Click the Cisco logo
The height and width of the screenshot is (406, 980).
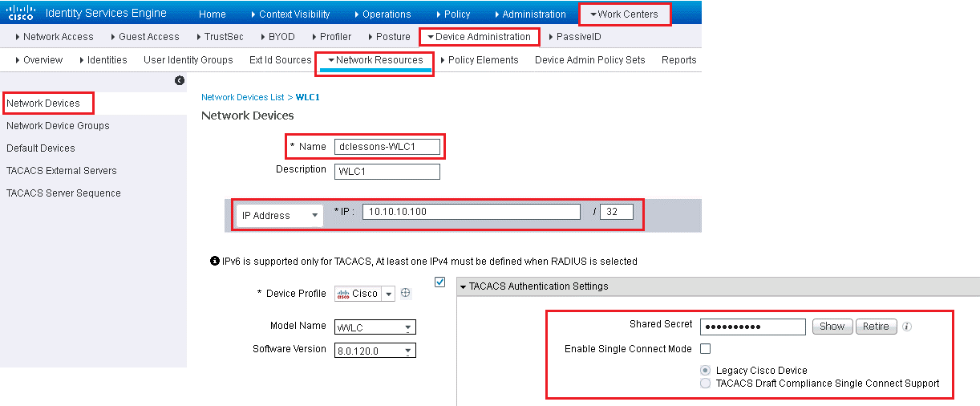(20, 13)
